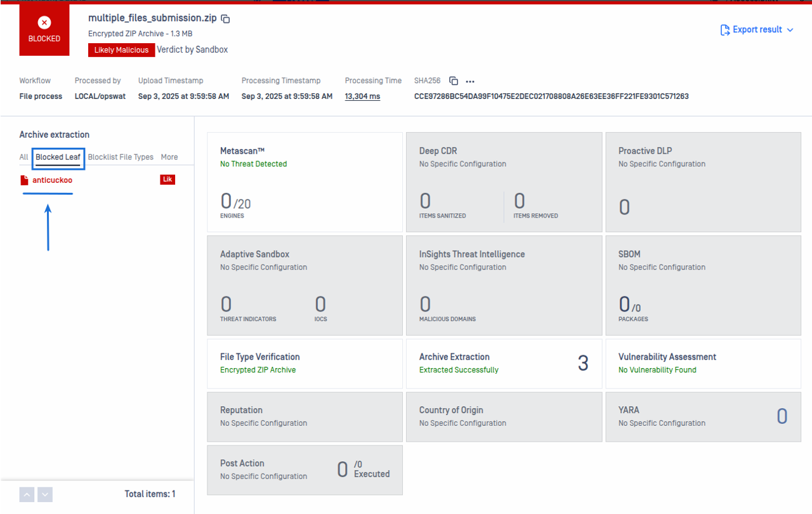The image size is (812, 514).
Task: Expand the Export result dropdown chevron
Action: tap(790, 30)
